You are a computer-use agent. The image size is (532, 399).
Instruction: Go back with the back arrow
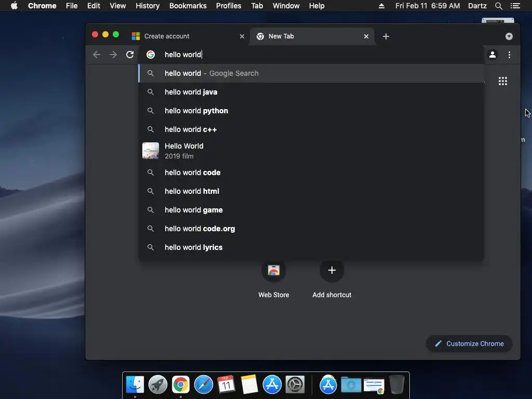pos(97,55)
